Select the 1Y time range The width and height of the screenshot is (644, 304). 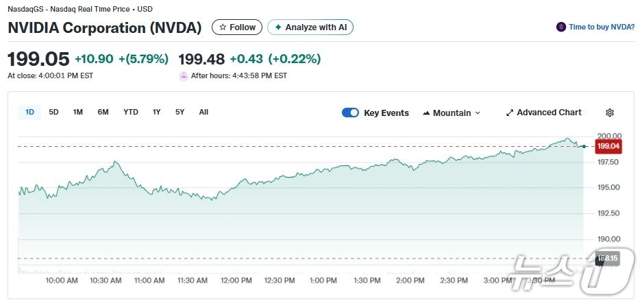[157, 112]
